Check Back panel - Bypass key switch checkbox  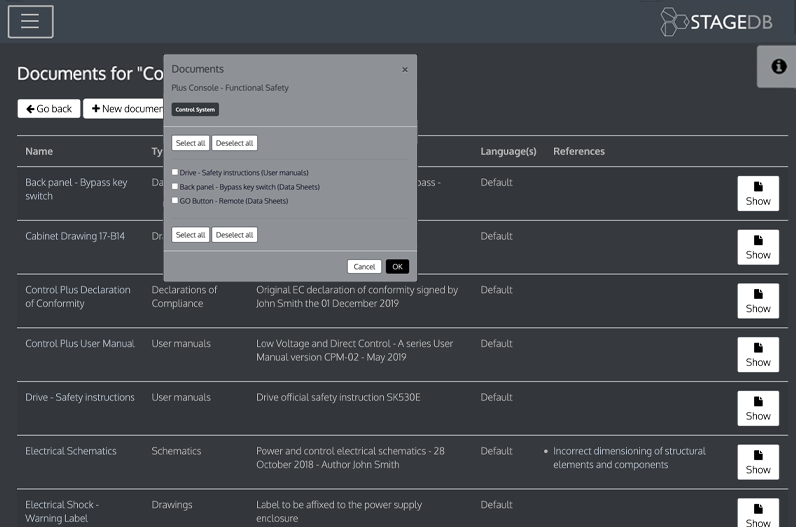(175, 186)
